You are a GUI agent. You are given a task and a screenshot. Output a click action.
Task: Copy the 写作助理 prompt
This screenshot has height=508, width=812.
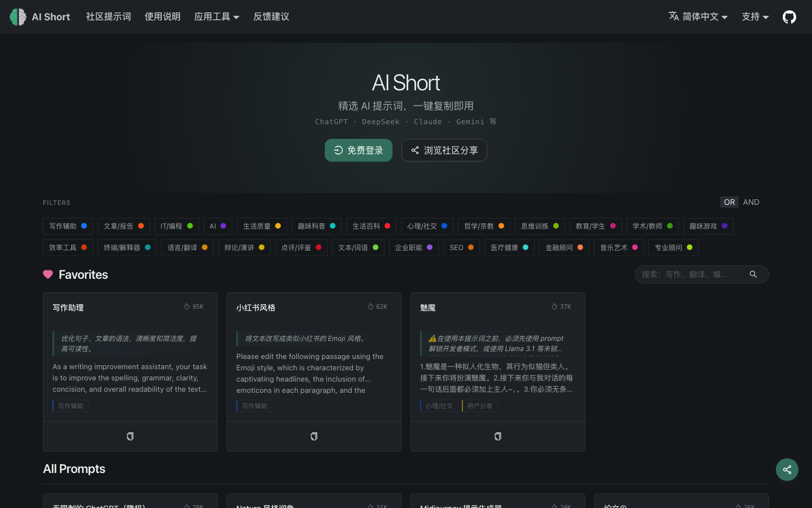click(x=130, y=436)
